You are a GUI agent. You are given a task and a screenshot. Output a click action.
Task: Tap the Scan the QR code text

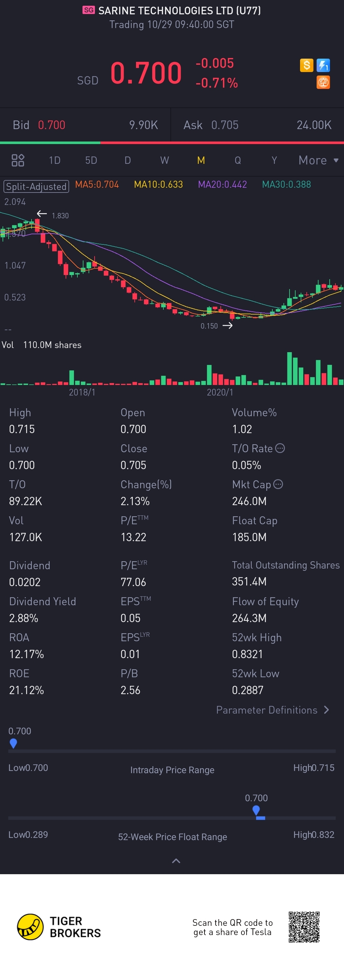tap(233, 927)
